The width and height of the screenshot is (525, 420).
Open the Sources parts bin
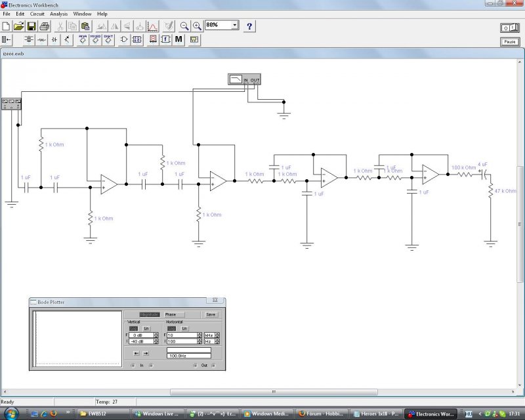[29, 39]
